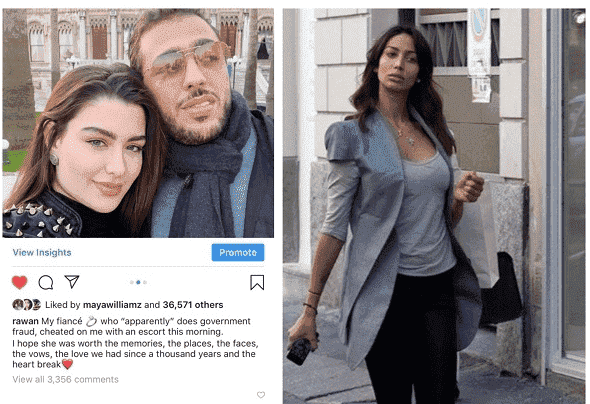
Task: Open the photo of woman in gray blazer
Action: pos(434,206)
